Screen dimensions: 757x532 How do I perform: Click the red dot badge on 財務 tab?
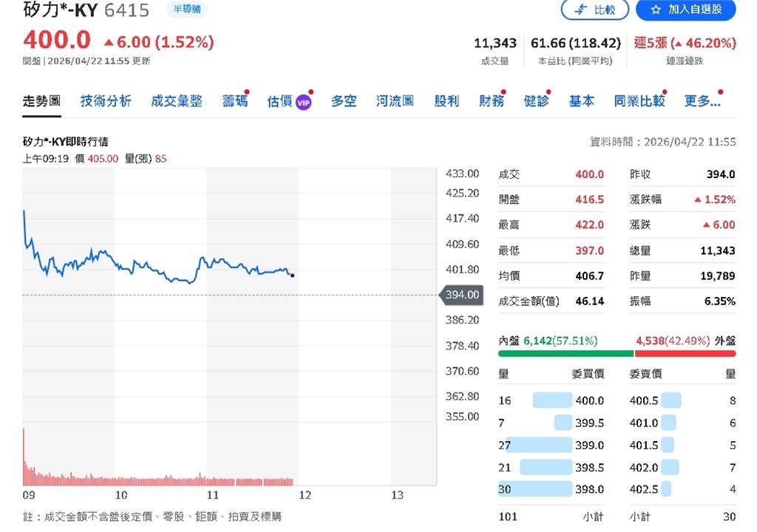point(502,90)
